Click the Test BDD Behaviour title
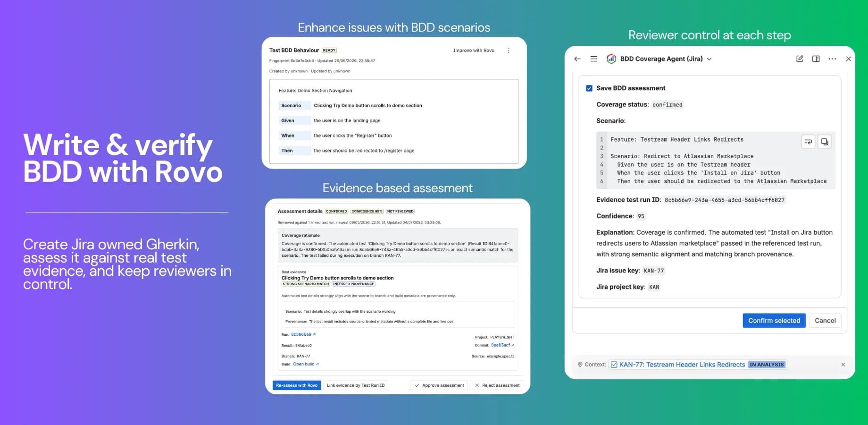868x425 pixels. [294, 51]
